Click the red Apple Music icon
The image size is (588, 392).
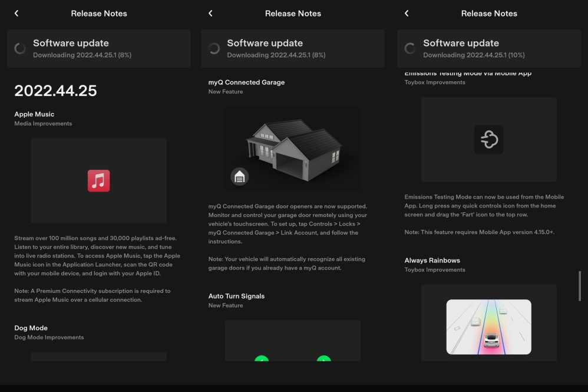click(x=98, y=180)
